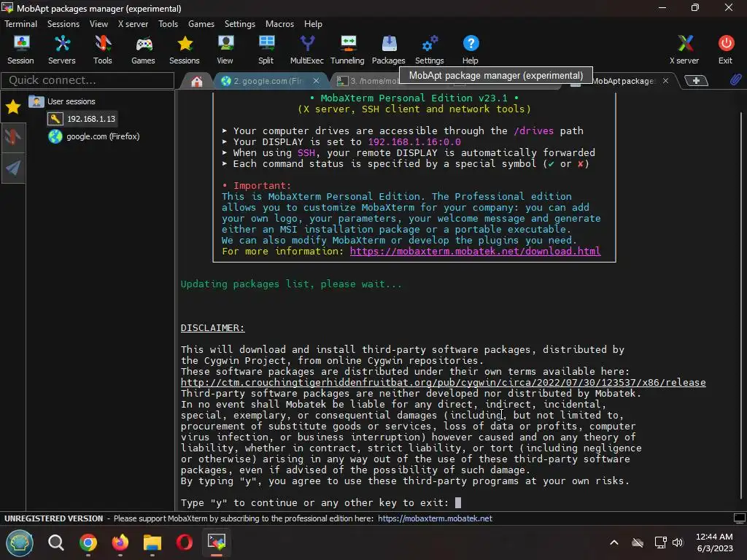
Task: Open the Settings gears toolbar icon
Action: pos(429,50)
